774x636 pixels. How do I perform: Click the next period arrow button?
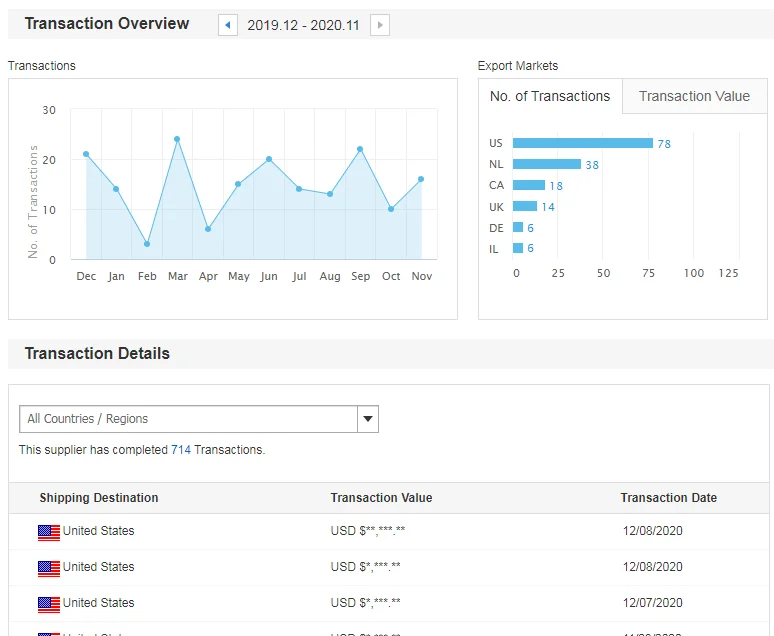[379, 25]
